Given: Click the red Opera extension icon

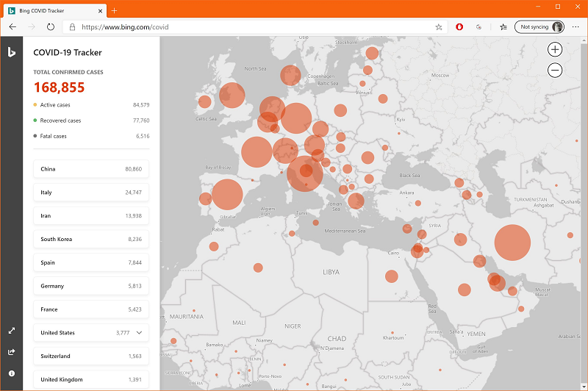Looking at the screenshot, I should (x=459, y=26).
